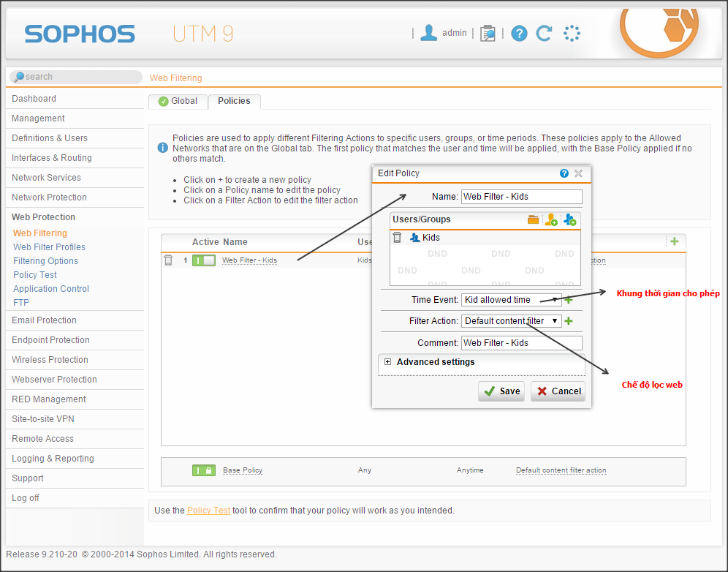This screenshot has width=728, height=572.
Task: Open the clipboard log viewer icon
Action: [x=488, y=33]
